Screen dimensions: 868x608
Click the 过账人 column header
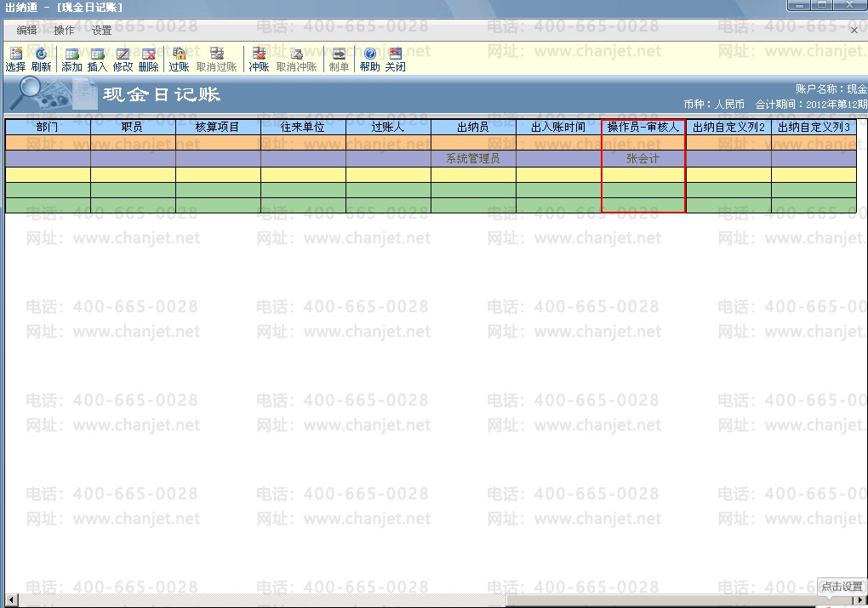[x=389, y=128]
